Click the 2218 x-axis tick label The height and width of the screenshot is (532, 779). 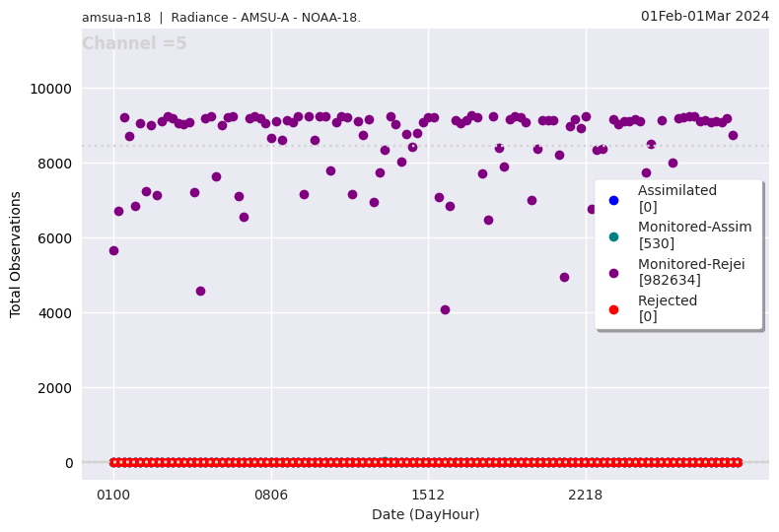point(586,495)
